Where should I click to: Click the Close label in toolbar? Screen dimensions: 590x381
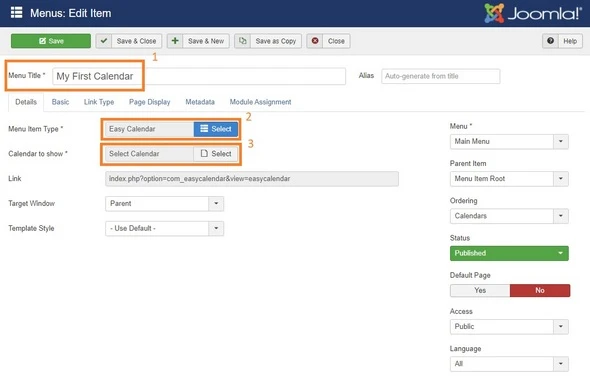[336, 41]
